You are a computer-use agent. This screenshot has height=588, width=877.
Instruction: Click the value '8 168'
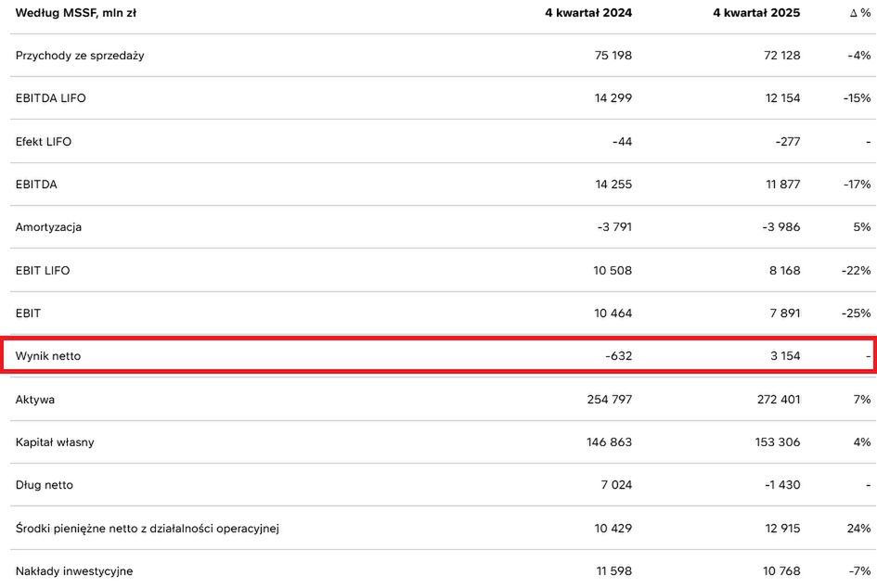(784, 271)
